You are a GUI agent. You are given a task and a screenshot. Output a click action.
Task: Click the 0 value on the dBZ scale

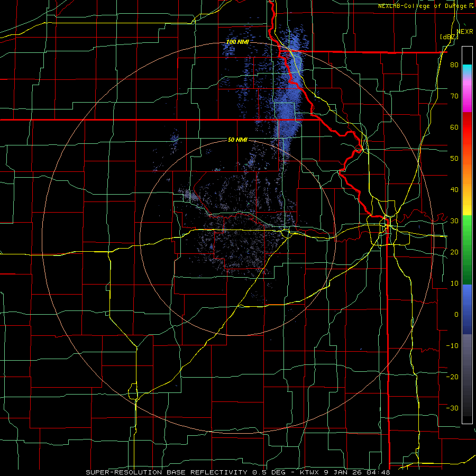coord(456,315)
